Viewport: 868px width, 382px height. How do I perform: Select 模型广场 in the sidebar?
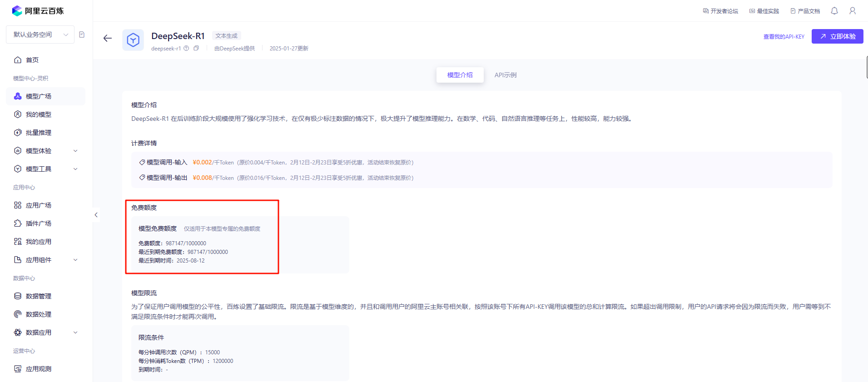pyautogui.click(x=45, y=96)
